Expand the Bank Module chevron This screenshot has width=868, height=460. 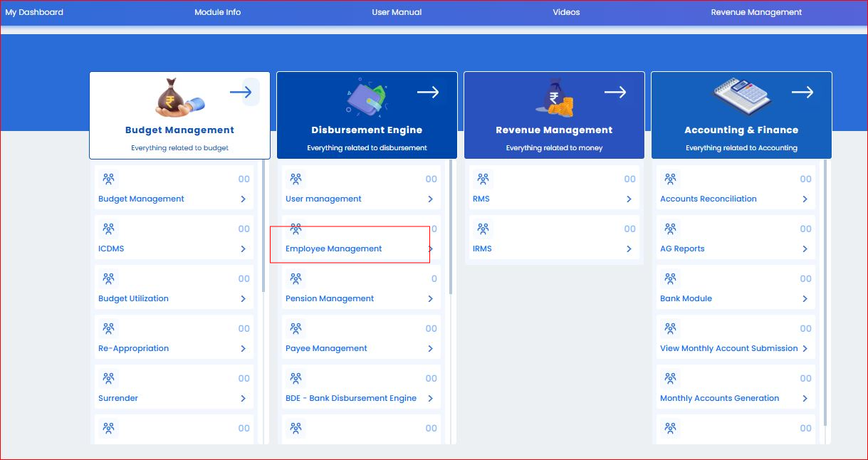pos(805,299)
